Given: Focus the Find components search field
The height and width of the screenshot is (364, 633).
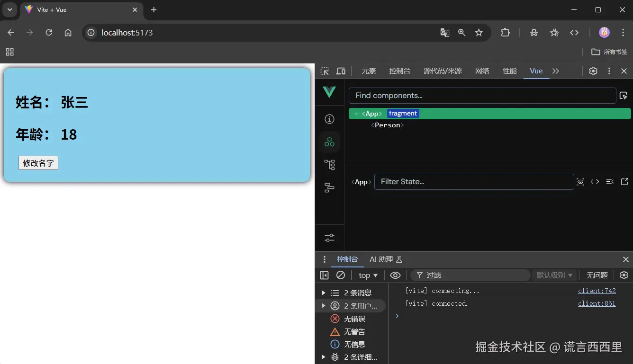Looking at the screenshot, I should click(482, 96).
